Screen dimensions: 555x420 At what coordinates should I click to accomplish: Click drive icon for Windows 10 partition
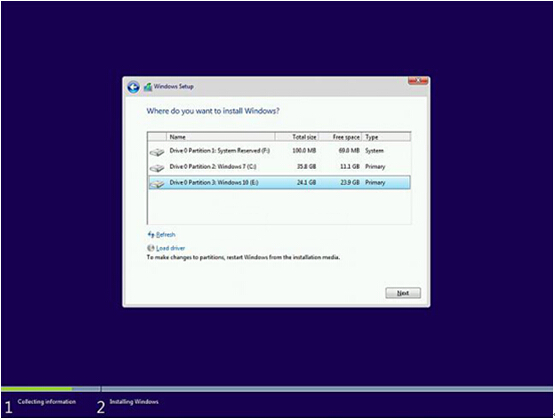click(157, 183)
